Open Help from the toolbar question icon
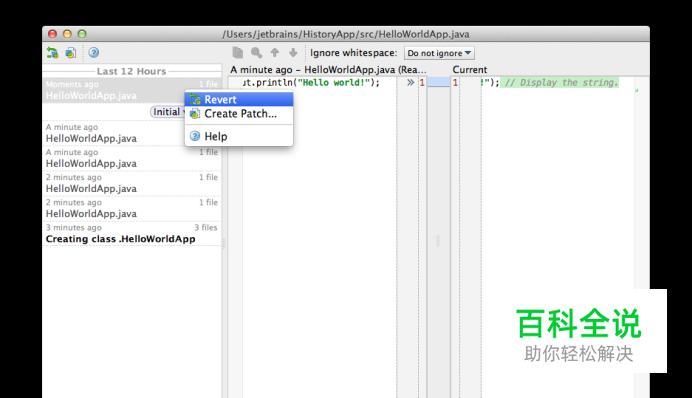The width and height of the screenshot is (692, 398). 94,53
